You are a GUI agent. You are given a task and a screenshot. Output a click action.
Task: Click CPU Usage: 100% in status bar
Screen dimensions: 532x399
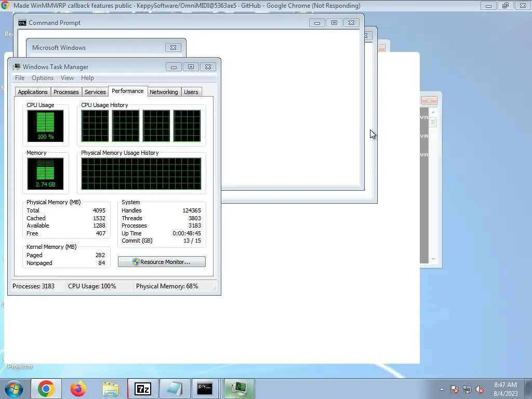92,286
